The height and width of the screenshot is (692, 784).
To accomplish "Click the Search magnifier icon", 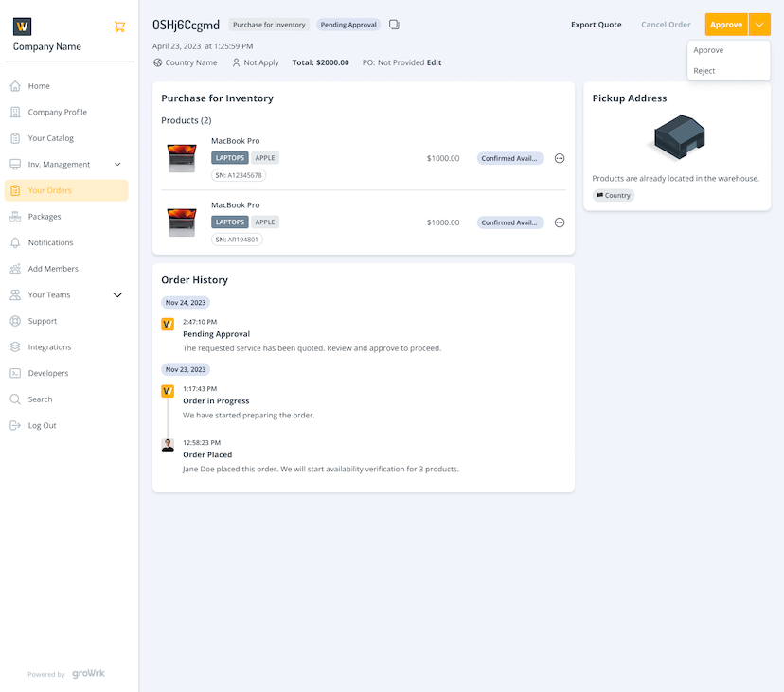I will pos(15,399).
